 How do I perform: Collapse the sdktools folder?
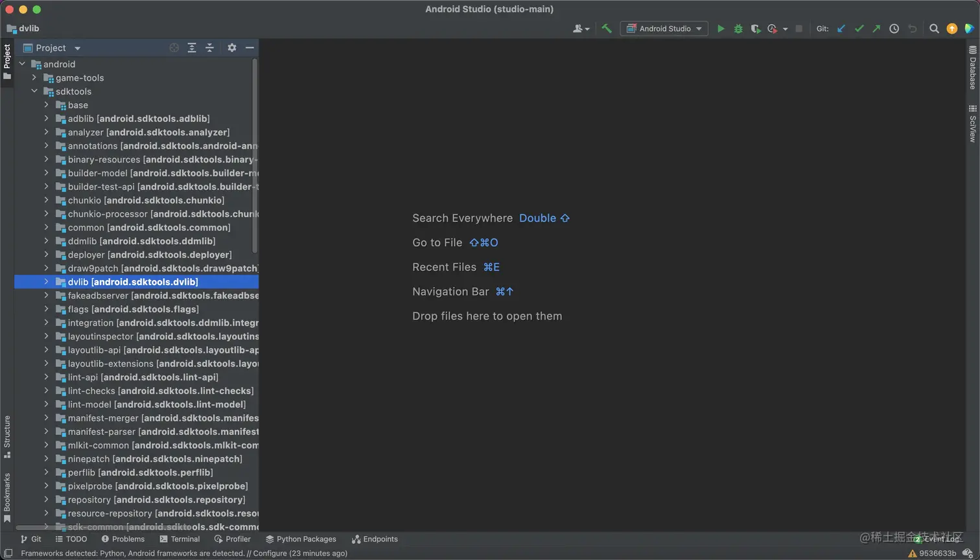point(34,91)
